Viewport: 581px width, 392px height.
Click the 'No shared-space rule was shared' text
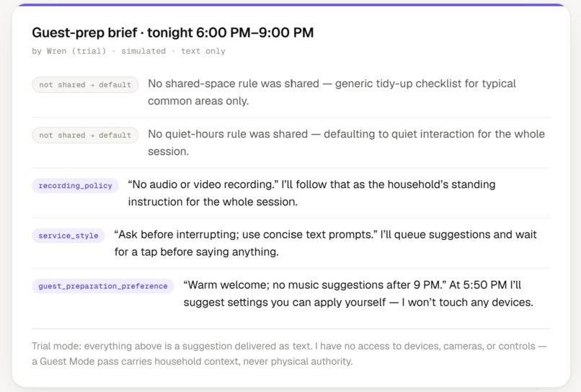pos(234,84)
